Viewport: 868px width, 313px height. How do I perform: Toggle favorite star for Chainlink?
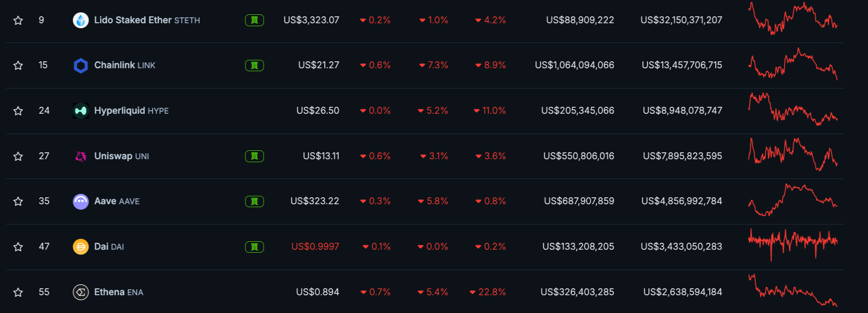click(18, 65)
